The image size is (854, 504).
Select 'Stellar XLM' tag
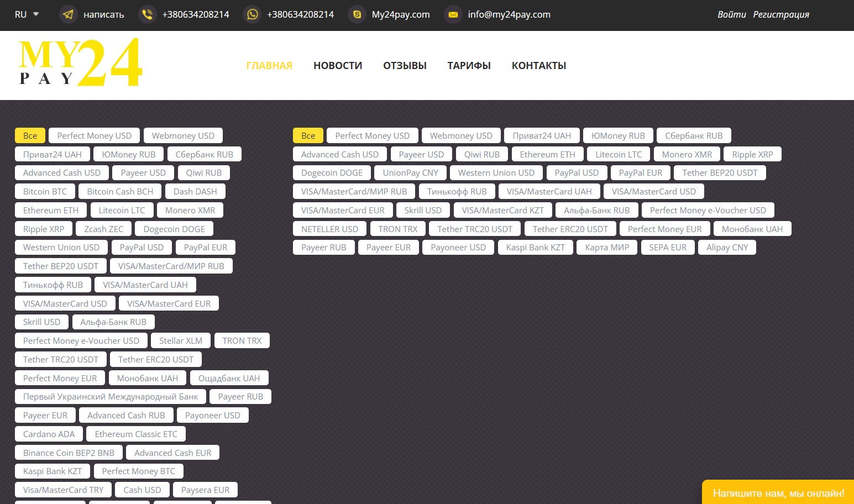181,341
